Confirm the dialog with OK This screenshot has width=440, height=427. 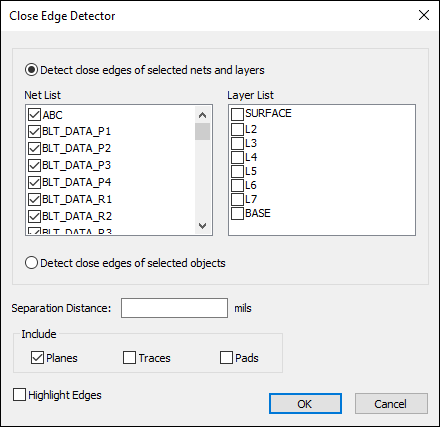(x=305, y=404)
